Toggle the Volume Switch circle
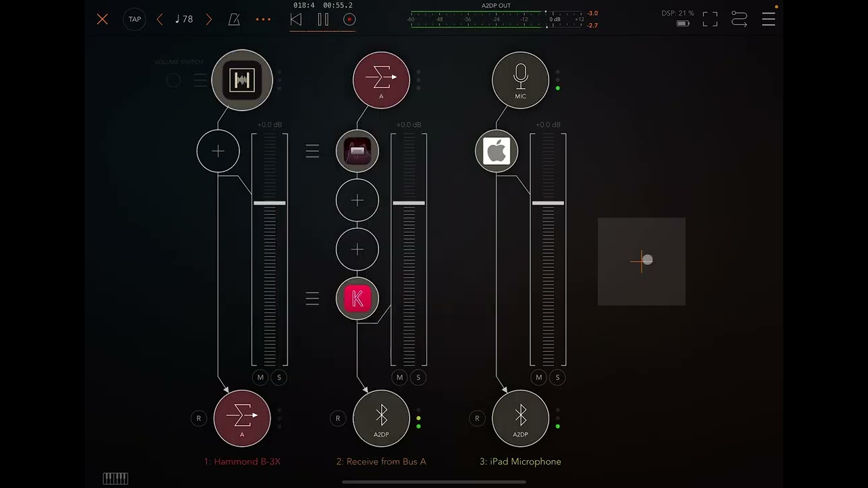 [174, 81]
